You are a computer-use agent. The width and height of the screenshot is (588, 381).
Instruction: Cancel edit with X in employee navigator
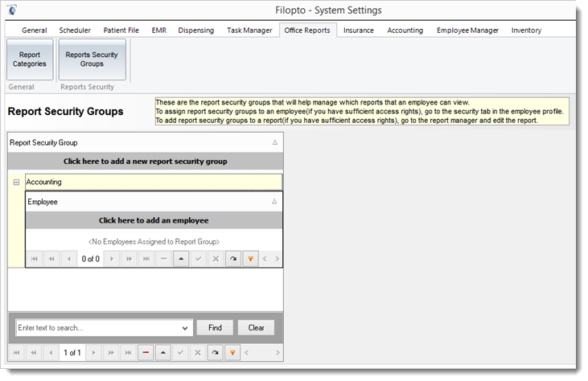point(216,259)
